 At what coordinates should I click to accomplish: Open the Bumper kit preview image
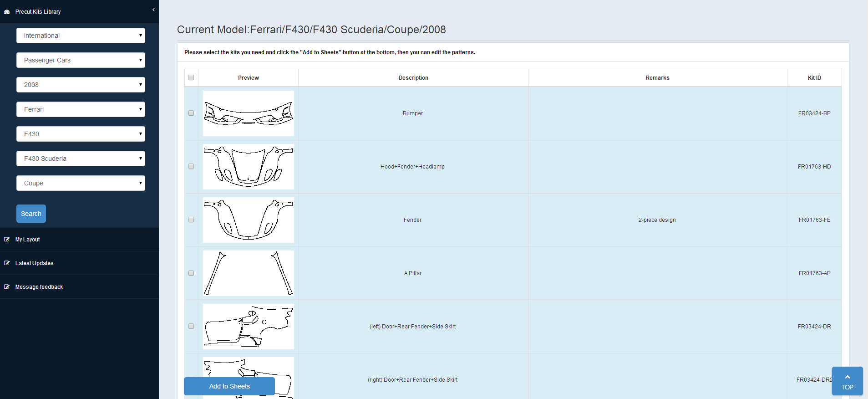[x=248, y=113]
